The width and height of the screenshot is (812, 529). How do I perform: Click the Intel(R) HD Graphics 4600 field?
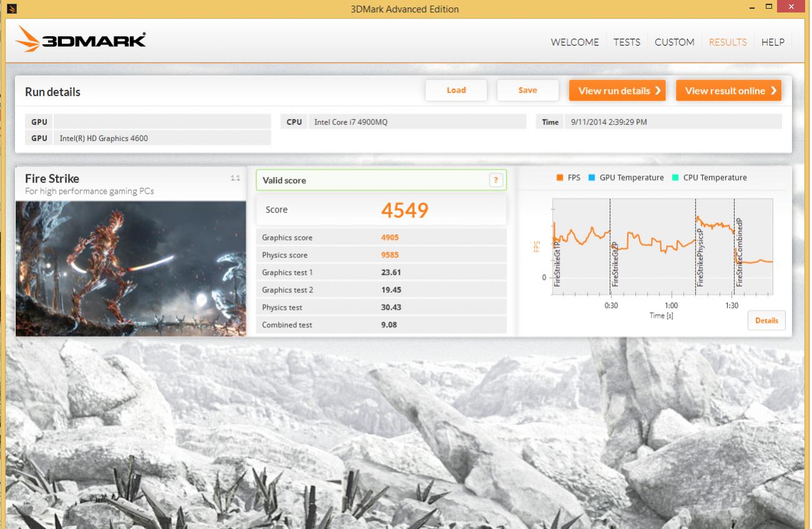(x=162, y=138)
